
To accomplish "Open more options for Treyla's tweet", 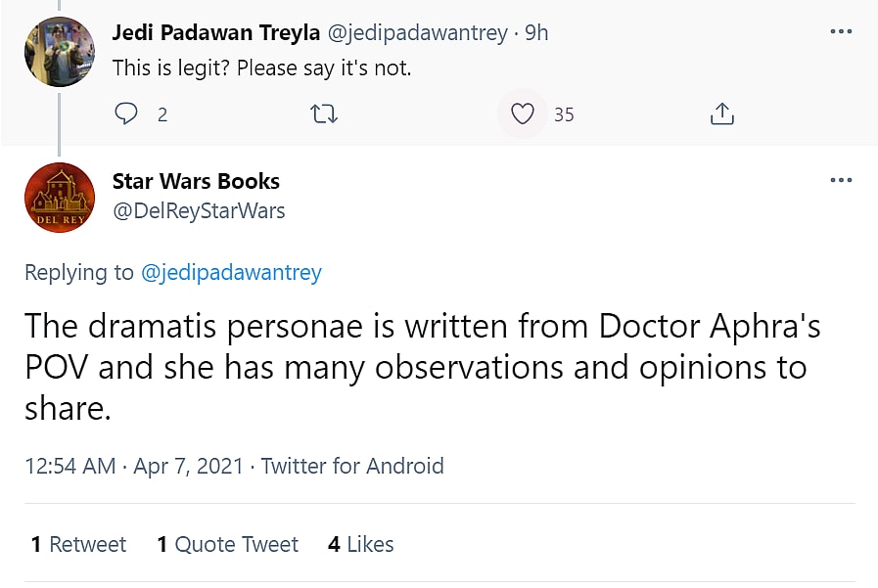I will click(841, 32).
